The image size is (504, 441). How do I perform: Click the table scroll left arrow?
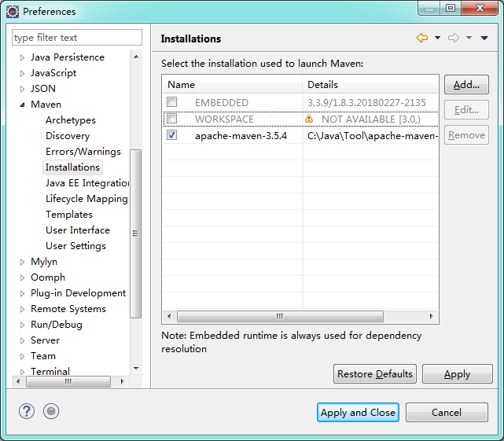click(169, 316)
